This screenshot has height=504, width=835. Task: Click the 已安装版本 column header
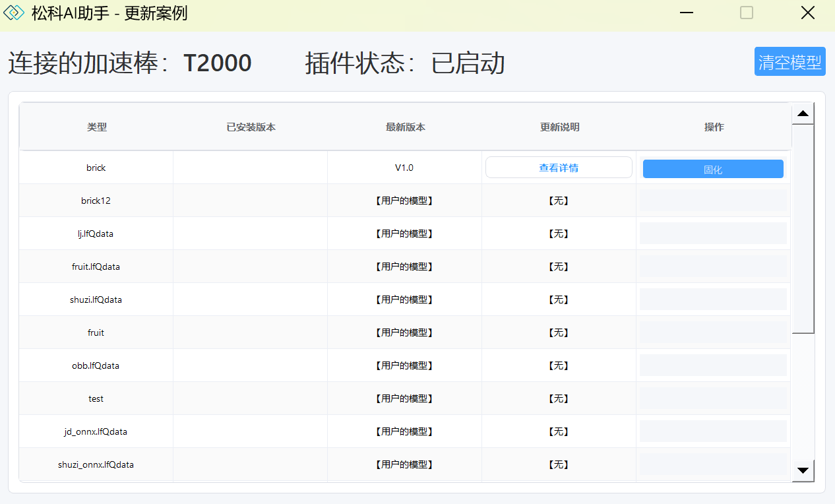point(251,127)
